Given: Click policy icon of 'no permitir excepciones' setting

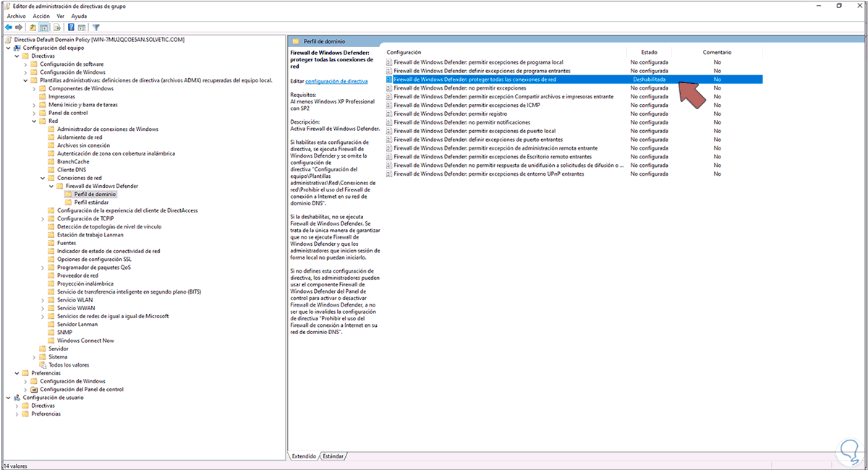Looking at the screenshot, I should tap(389, 87).
